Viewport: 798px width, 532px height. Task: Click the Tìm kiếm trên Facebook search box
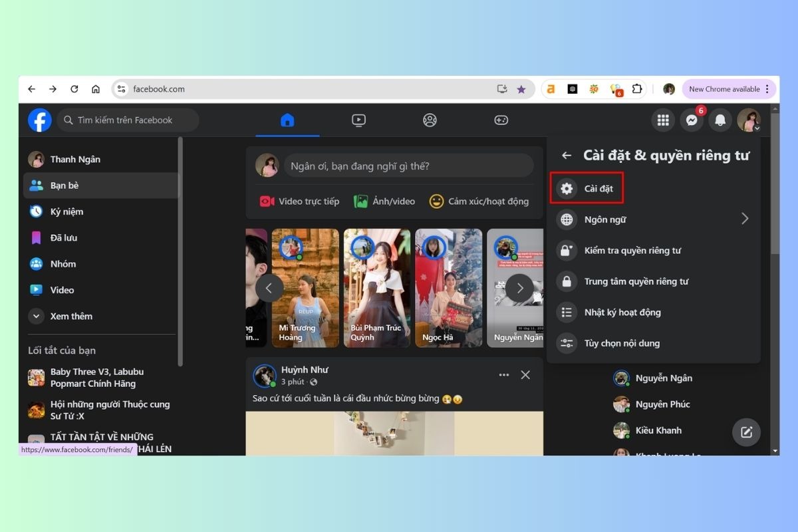pyautogui.click(x=128, y=120)
